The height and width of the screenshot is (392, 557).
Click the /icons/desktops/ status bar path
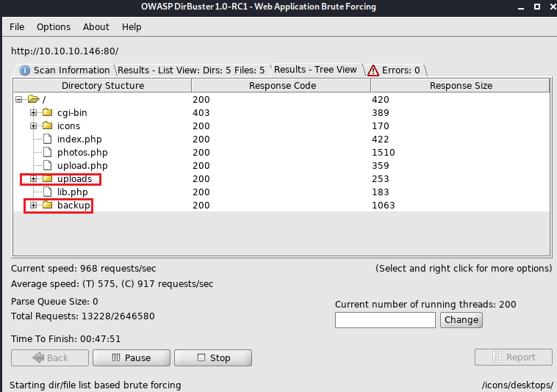click(517, 385)
